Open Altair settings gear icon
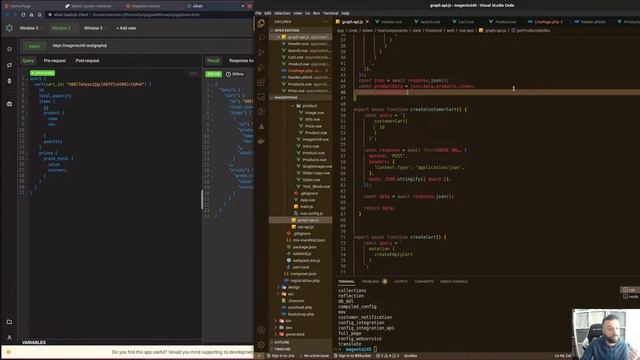 [9, 28]
